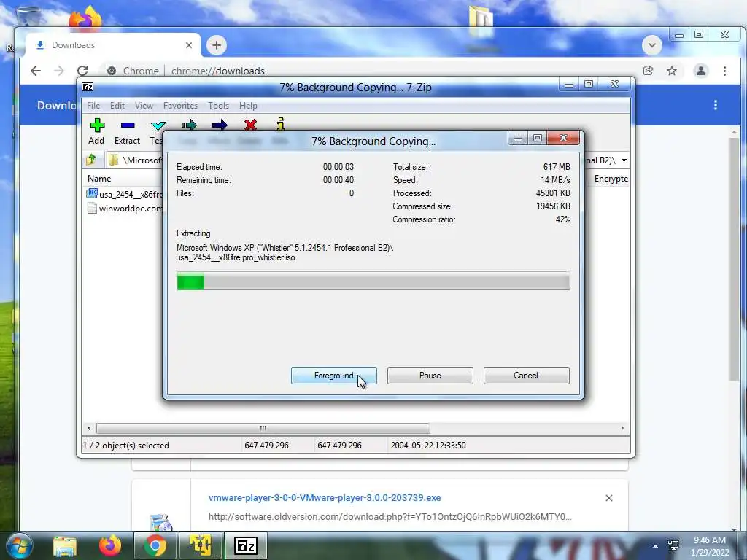This screenshot has width=747, height=560.
Task: Open File Explorer from taskbar
Action: [65, 545]
